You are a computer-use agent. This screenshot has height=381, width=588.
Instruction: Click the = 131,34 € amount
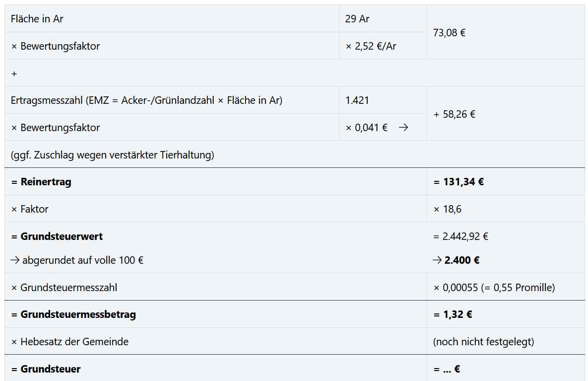(x=458, y=182)
